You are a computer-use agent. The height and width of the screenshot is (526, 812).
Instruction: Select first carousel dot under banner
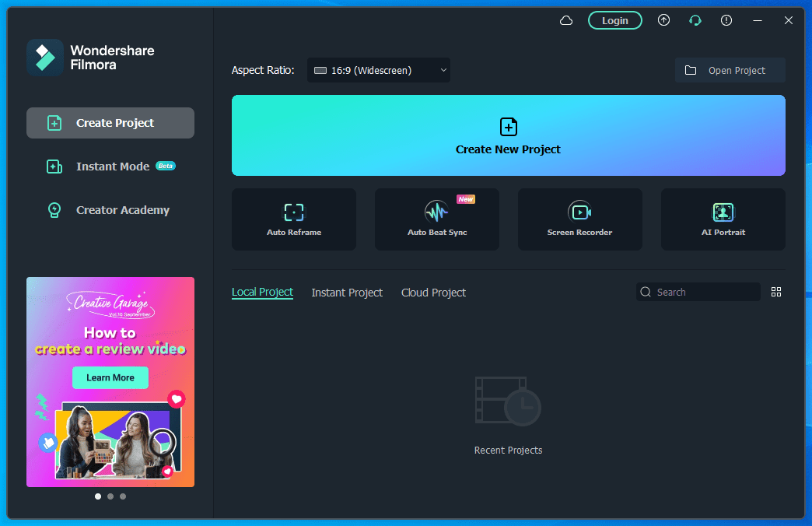coord(98,496)
